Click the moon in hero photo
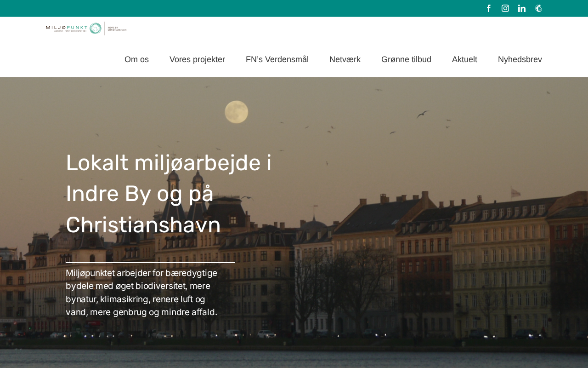 pyautogui.click(x=237, y=112)
